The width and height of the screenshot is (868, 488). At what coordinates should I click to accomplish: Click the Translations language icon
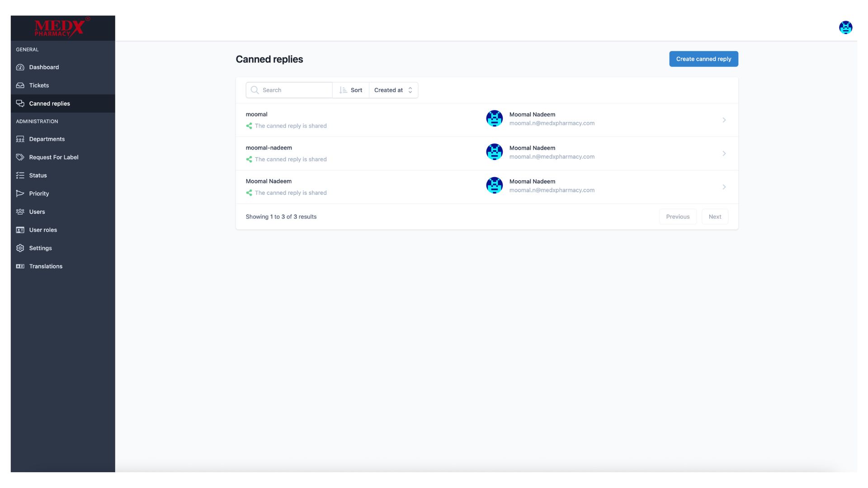pos(20,266)
